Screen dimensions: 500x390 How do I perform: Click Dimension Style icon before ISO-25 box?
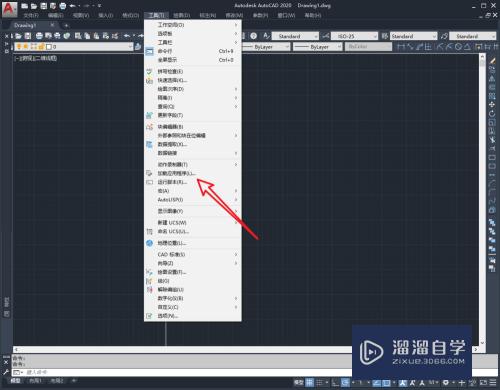click(326, 36)
